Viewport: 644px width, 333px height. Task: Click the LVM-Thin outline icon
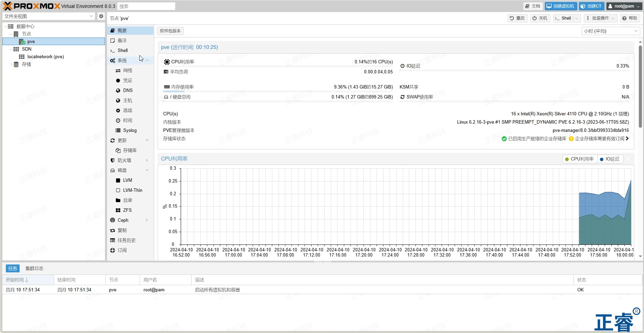coord(118,190)
